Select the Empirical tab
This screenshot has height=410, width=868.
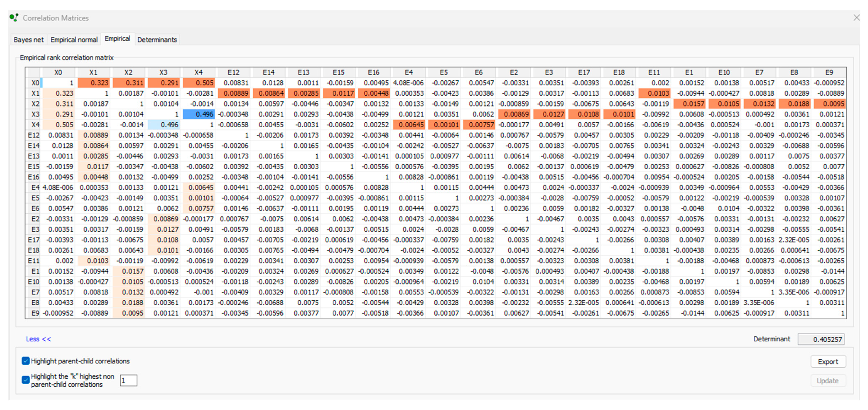(x=117, y=39)
